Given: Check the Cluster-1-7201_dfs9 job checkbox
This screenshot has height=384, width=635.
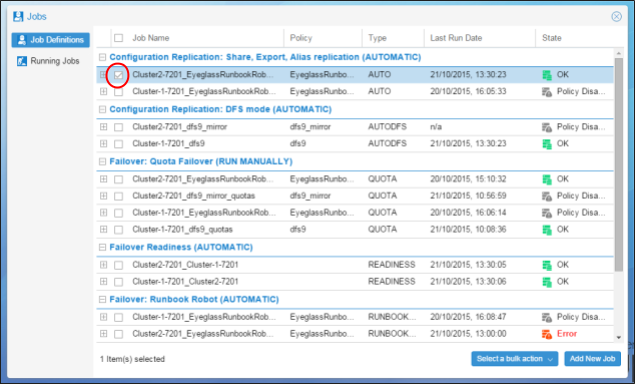Looking at the screenshot, I should click(118, 144).
